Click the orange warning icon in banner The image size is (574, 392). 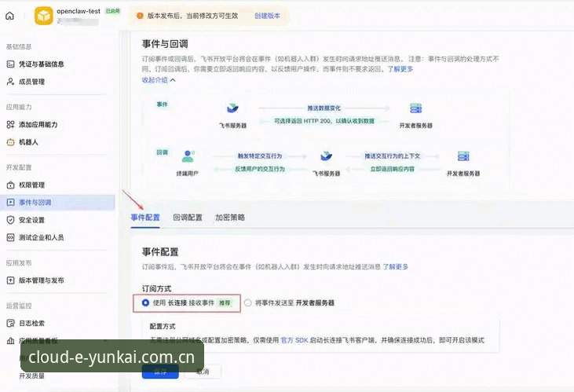click(140, 16)
